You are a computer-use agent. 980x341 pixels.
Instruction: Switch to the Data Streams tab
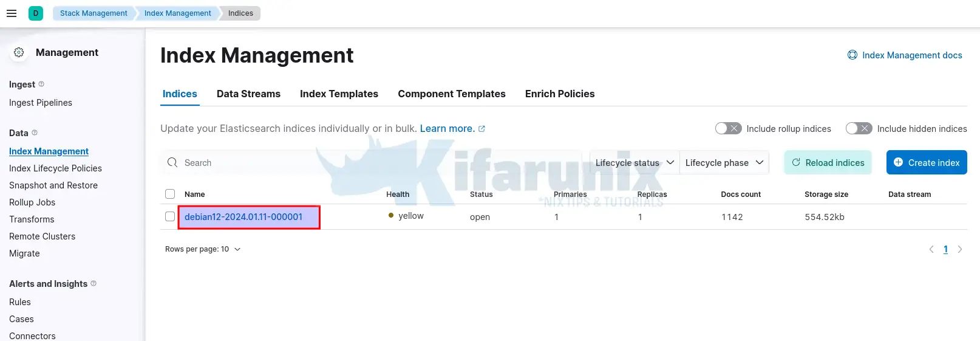(x=248, y=94)
